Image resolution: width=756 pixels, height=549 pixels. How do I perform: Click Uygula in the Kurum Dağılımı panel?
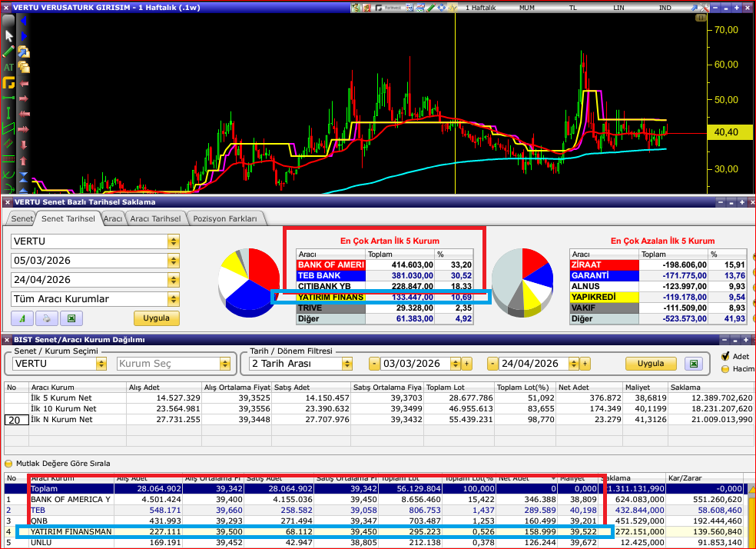point(651,364)
